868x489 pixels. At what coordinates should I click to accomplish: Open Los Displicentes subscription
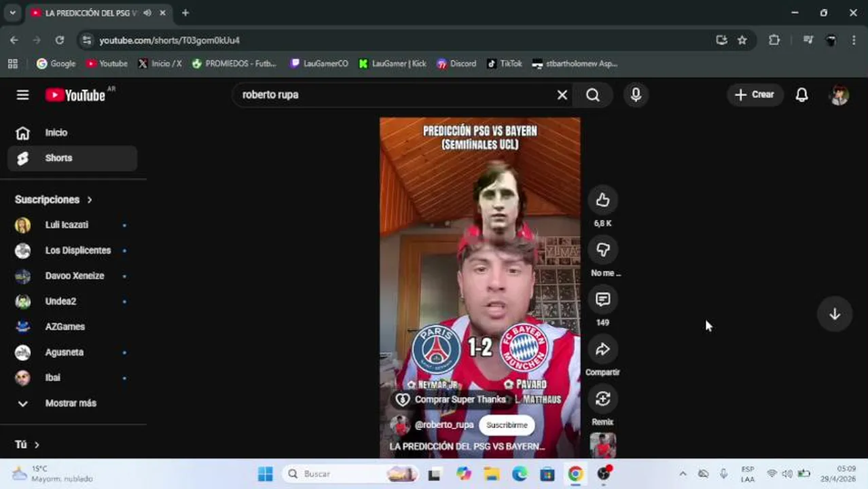[x=73, y=251]
